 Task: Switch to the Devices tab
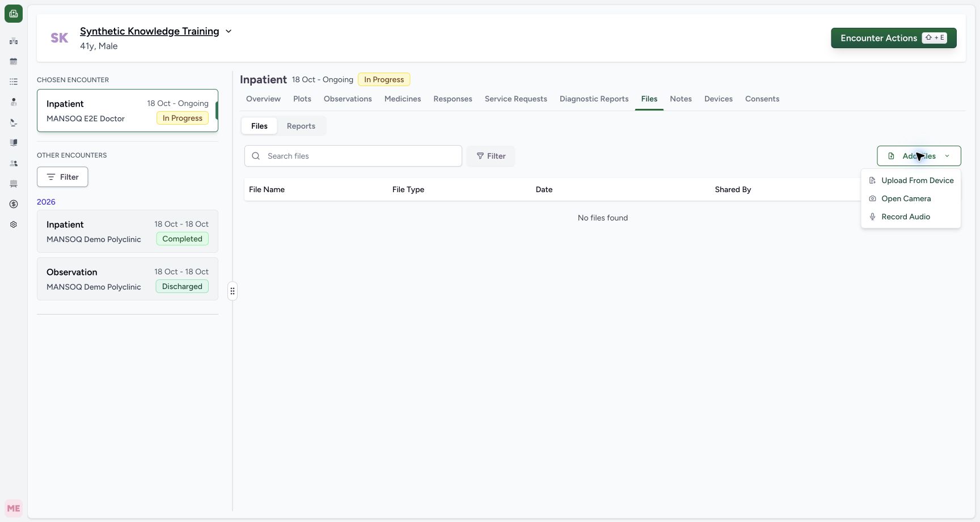[x=719, y=99]
